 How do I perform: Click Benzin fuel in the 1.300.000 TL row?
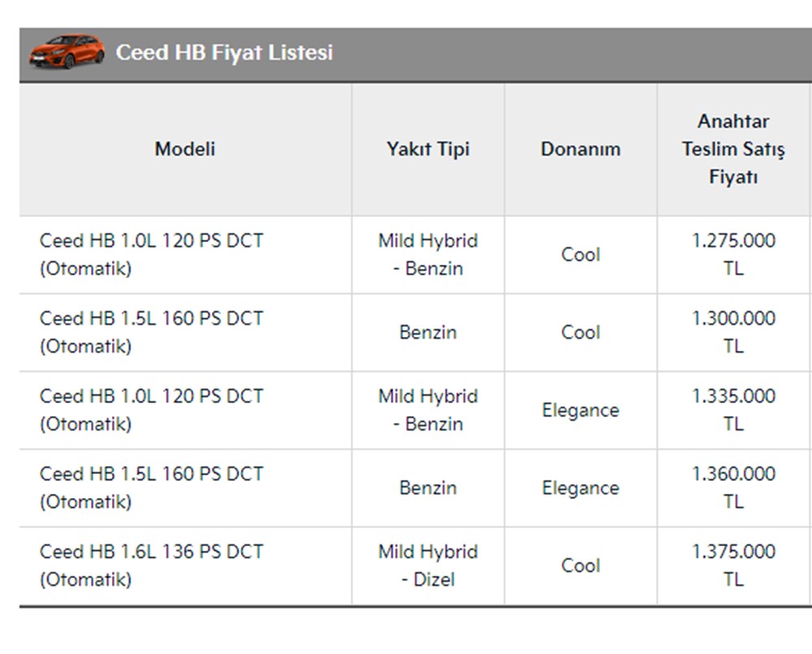[428, 332]
